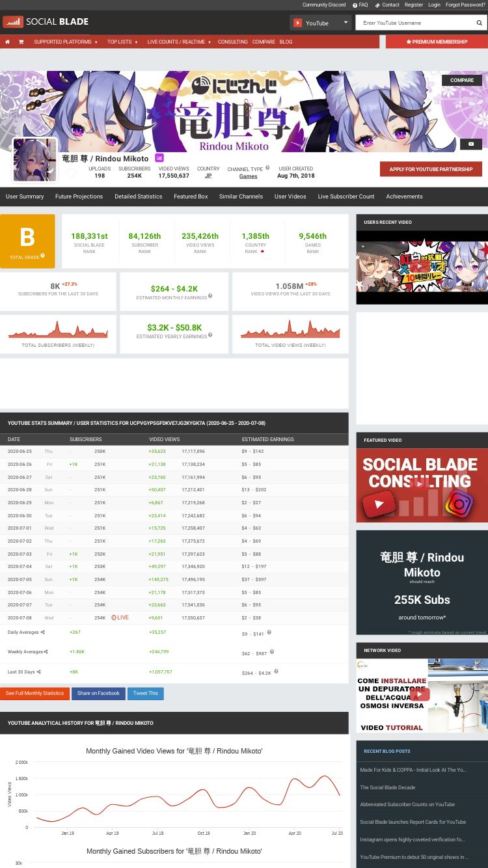The height and width of the screenshot is (868, 488).
Task: Click the share icon beside Last 30 Days
Action: tap(39, 671)
